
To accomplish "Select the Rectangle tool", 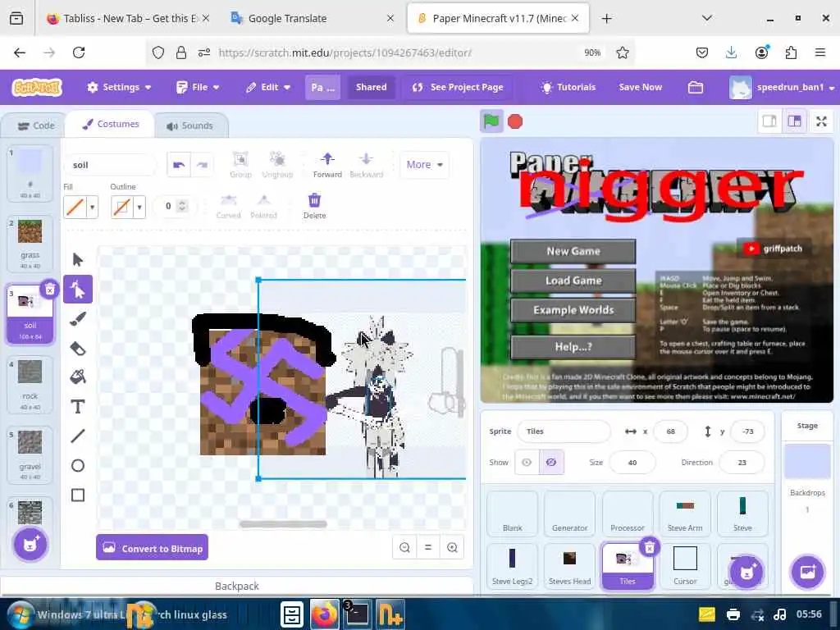I will pos(78,495).
